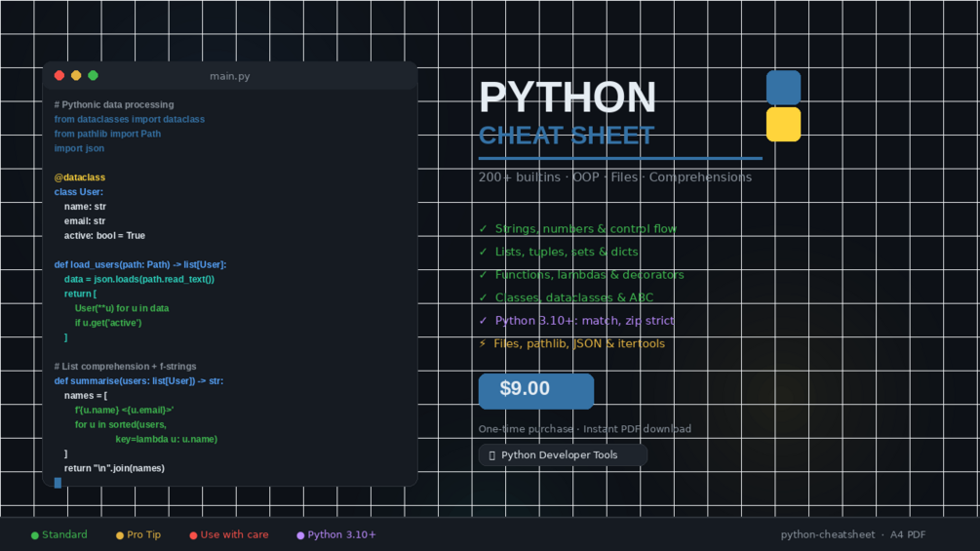The height and width of the screenshot is (551, 980).
Task: Click '# List comprehension + f-strings' comment
Action: tap(125, 367)
